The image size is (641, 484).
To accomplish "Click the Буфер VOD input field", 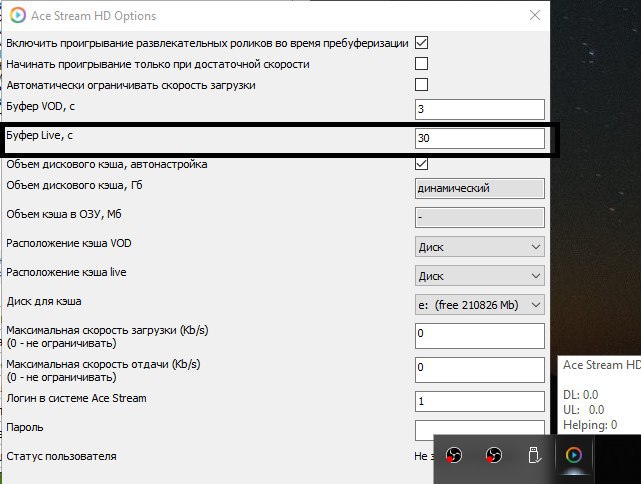I will (480, 109).
